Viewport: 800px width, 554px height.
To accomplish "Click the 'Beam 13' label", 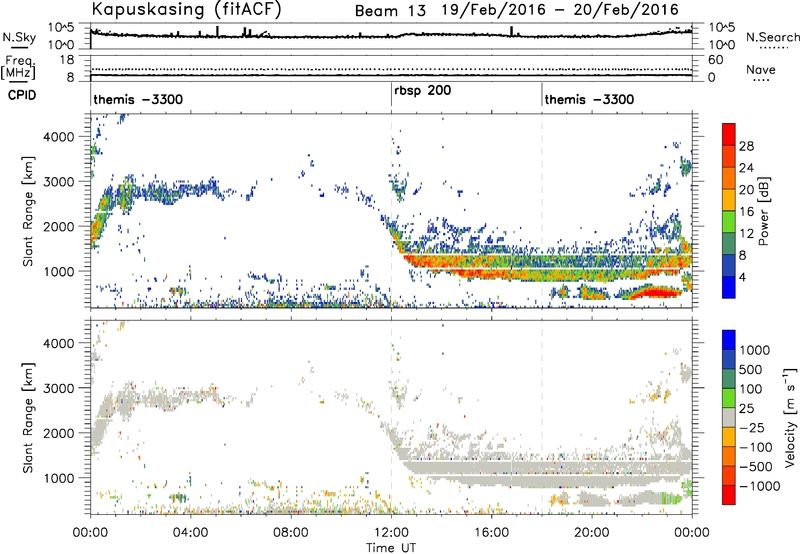I will pyautogui.click(x=390, y=11).
